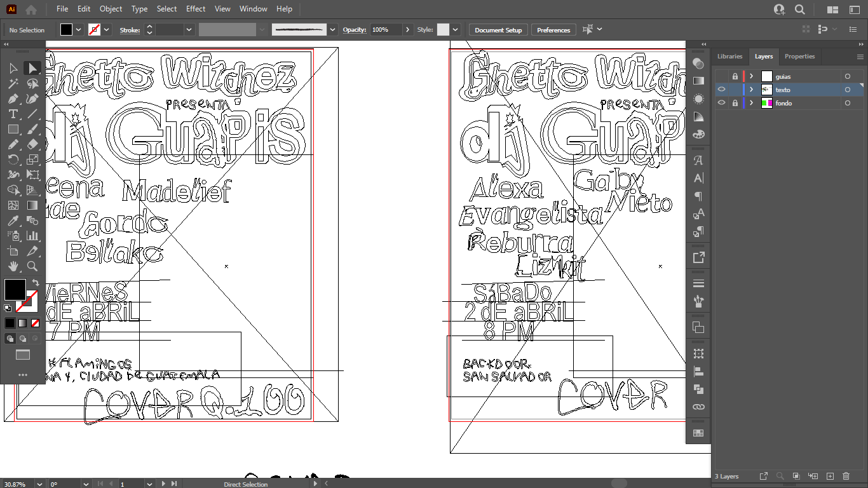868x488 pixels.
Task: Open the Object menu
Action: (111, 9)
